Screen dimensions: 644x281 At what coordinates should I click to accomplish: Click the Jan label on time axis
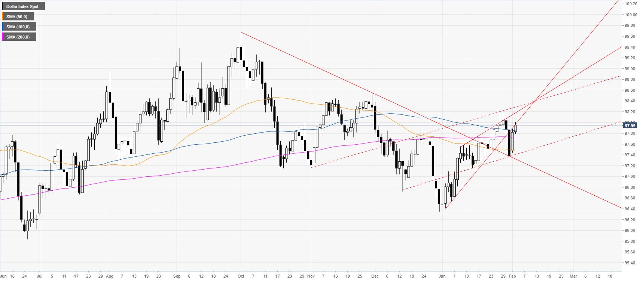(x=442, y=276)
